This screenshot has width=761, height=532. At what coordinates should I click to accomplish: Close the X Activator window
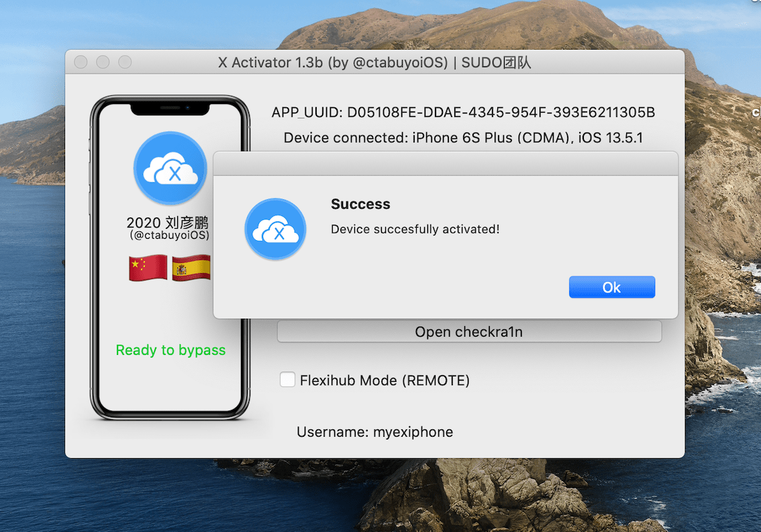click(x=81, y=62)
